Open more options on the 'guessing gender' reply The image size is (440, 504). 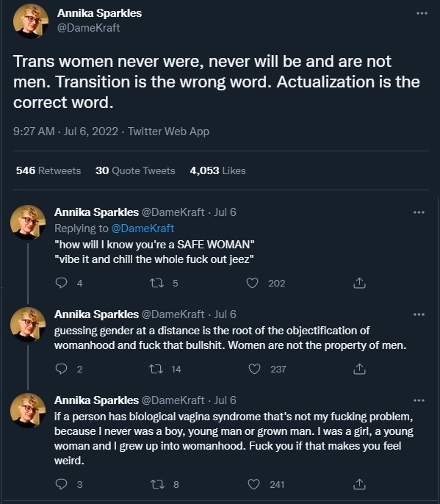pos(419,314)
